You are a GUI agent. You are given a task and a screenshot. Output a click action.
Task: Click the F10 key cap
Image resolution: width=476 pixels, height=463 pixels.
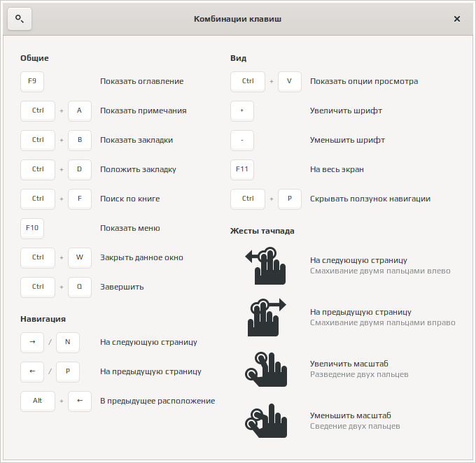click(x=32, y=228)
